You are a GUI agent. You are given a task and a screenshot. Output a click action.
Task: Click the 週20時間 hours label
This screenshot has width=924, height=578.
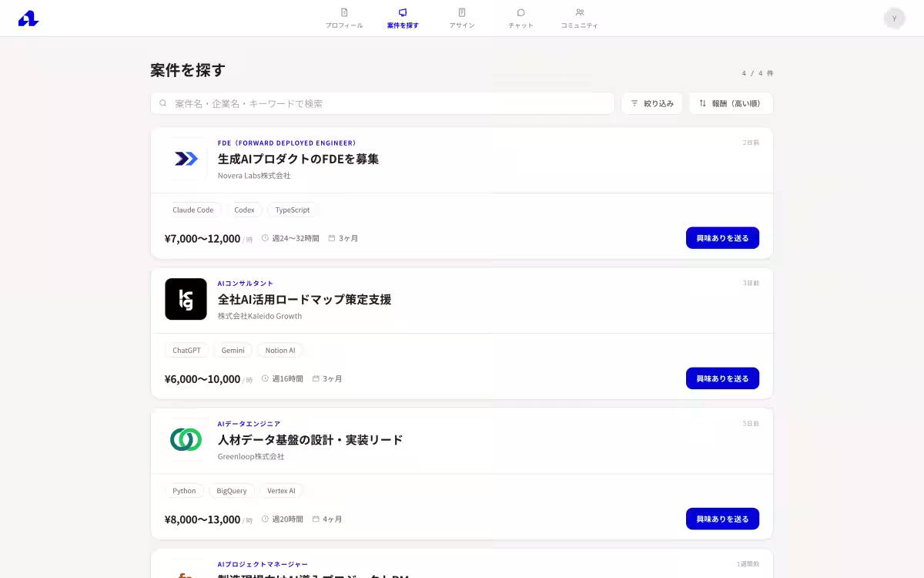(x=283, y=519)
